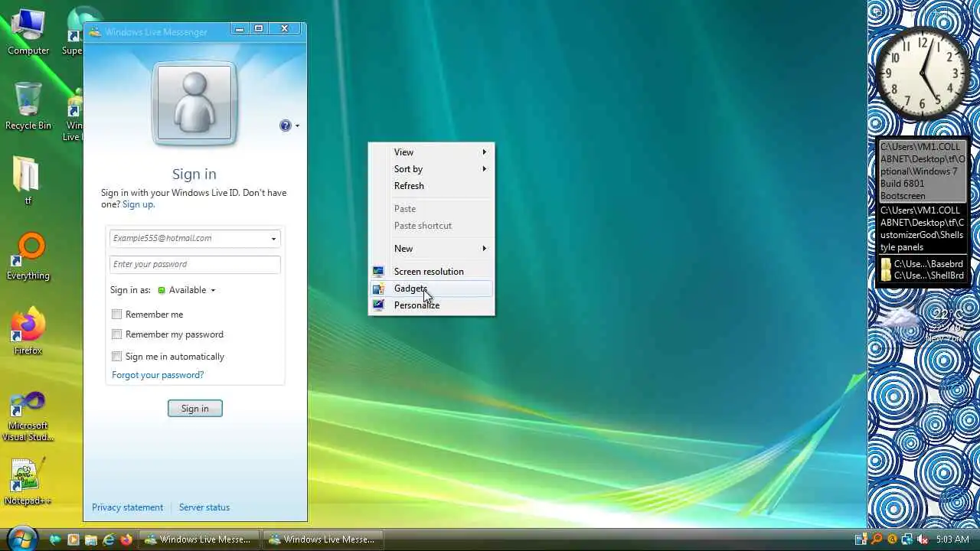The height and width of the screenshot is (551, 980).
Task: Open Microsoft Visual Studio desktop shortcut
Action: [28, 416]
